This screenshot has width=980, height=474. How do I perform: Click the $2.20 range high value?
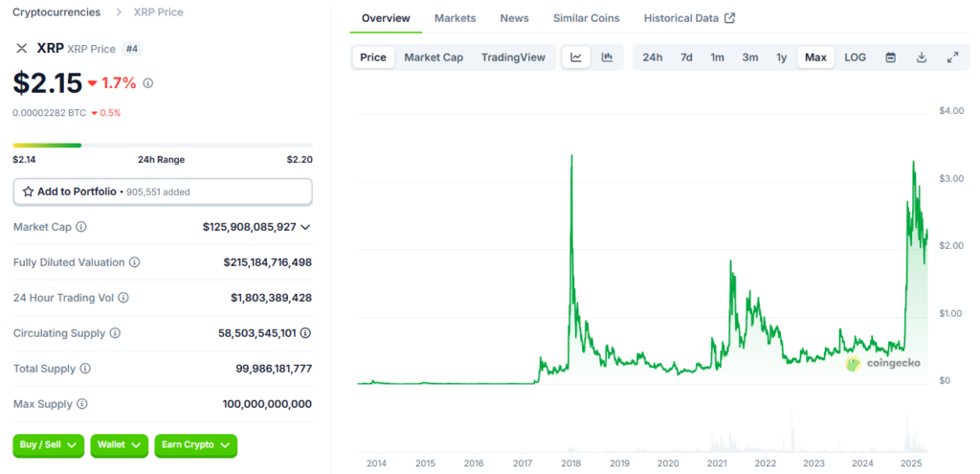(300, 160)
